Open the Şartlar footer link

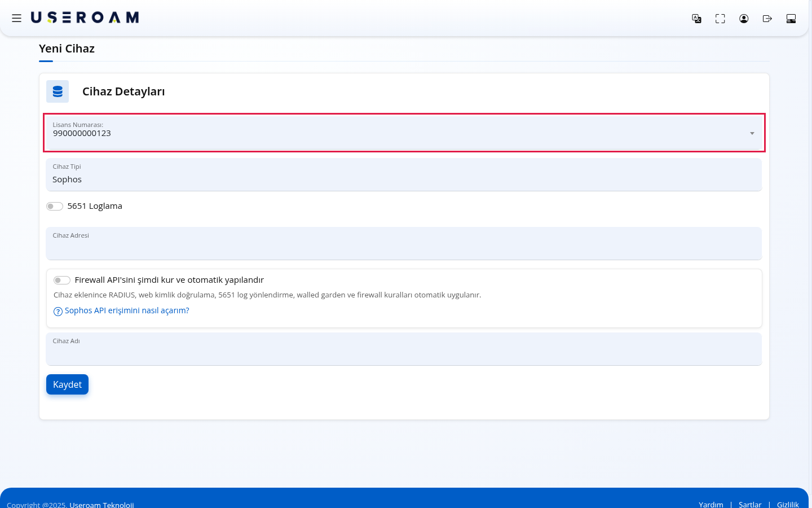tap(750, 505)
